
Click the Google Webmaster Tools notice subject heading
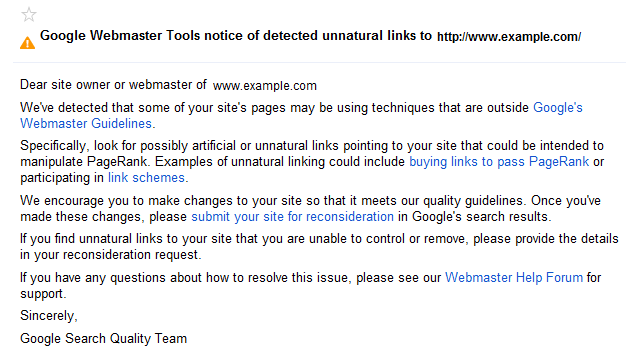coord(236,36)
